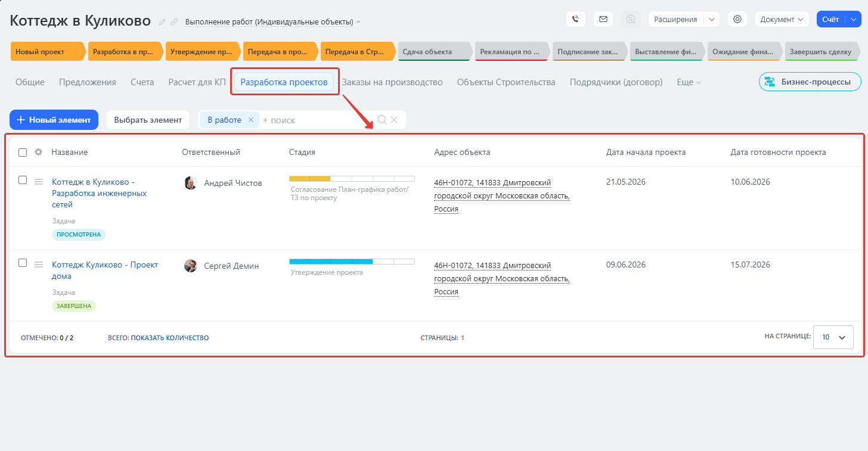Screen dimensions: 868x451
Task: Switch to 'Заказы на производство' tab
Action: [x=392, y=82]
